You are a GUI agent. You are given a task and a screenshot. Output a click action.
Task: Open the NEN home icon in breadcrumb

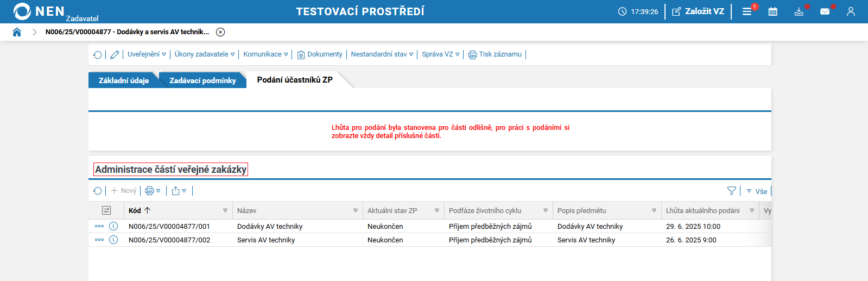click(17, 32)
